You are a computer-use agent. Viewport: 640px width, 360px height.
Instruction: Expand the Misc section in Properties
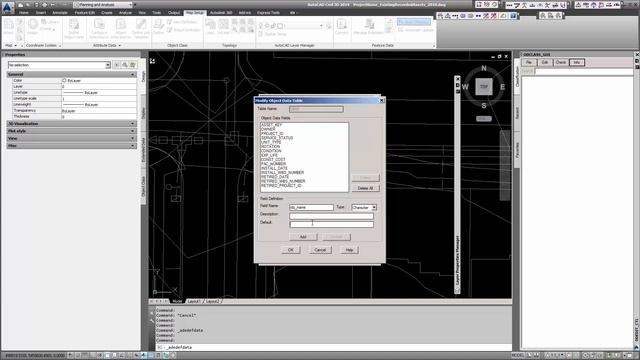(71, 145)
